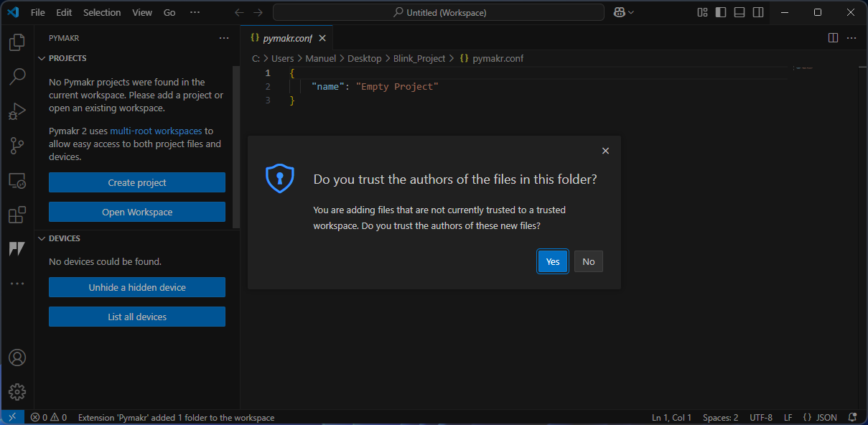Open the Remote Explorer icon

point(17,180)
